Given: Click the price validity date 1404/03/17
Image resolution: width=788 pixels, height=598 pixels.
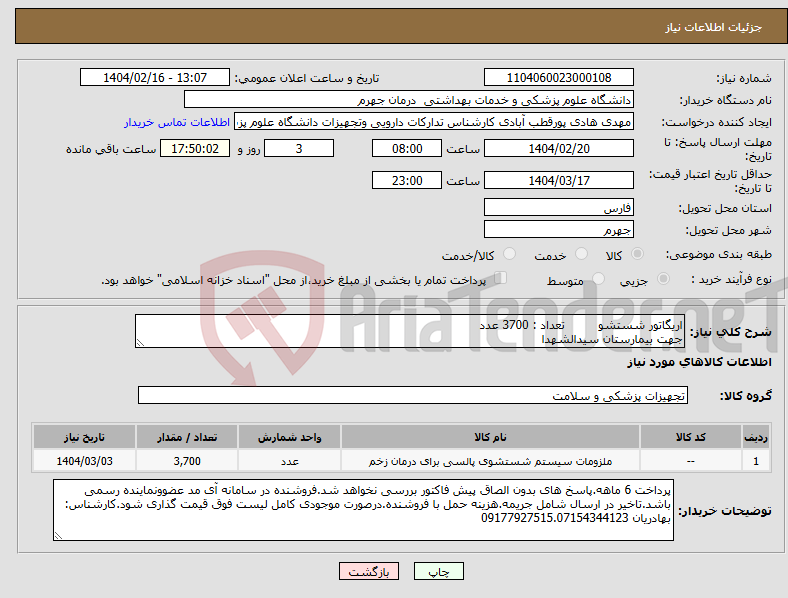Looking at the screenshot, I should point(558,180).
